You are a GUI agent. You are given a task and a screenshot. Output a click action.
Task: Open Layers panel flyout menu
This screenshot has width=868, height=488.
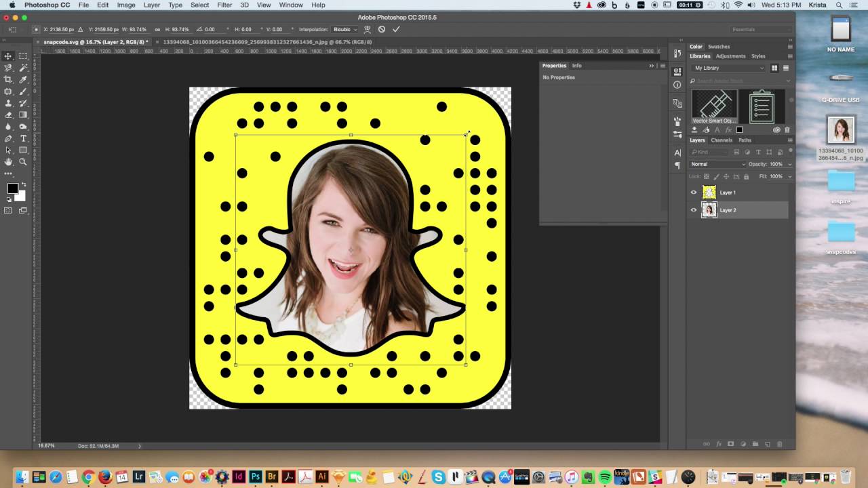click(790, 140)
